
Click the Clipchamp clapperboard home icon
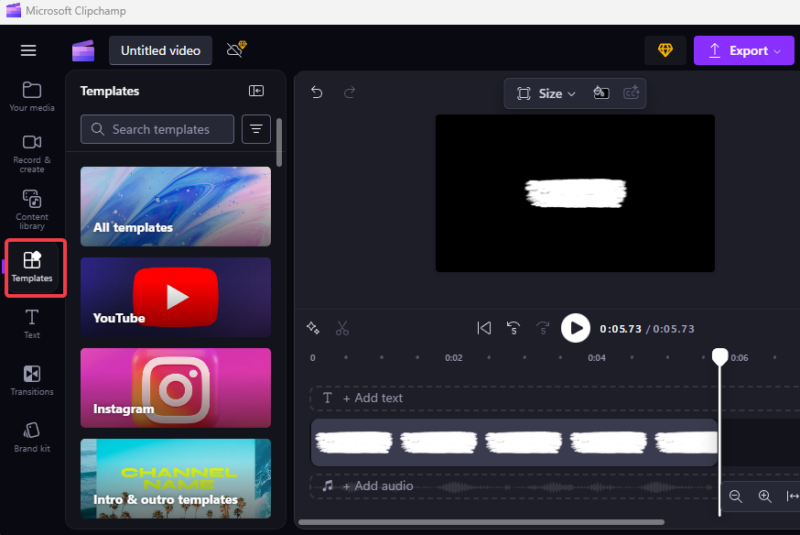click(83, 50)
